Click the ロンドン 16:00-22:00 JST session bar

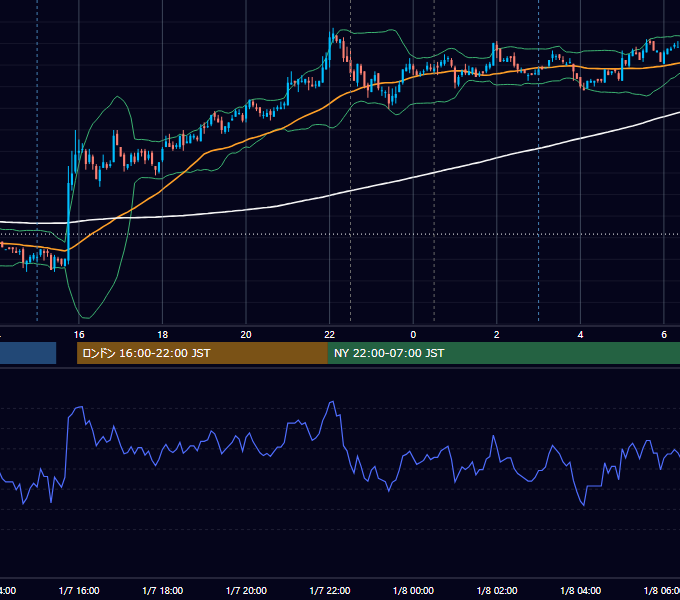point(202,353)
